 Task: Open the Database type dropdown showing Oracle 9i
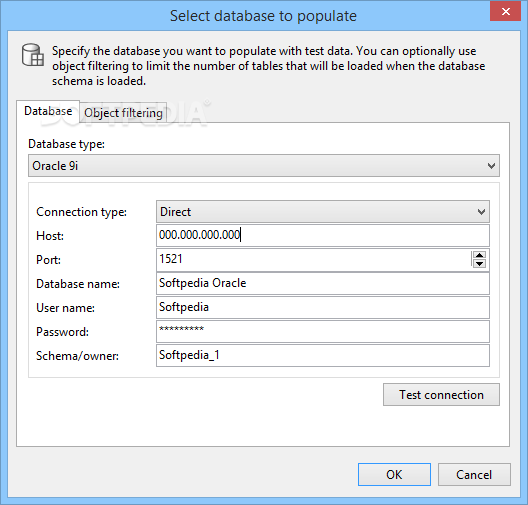coord(264,166)
